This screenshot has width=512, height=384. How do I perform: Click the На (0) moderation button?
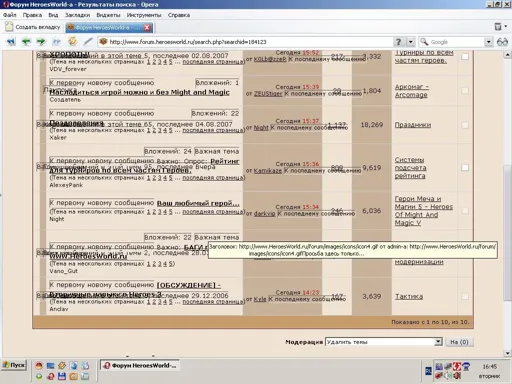(x=459, y=342)
